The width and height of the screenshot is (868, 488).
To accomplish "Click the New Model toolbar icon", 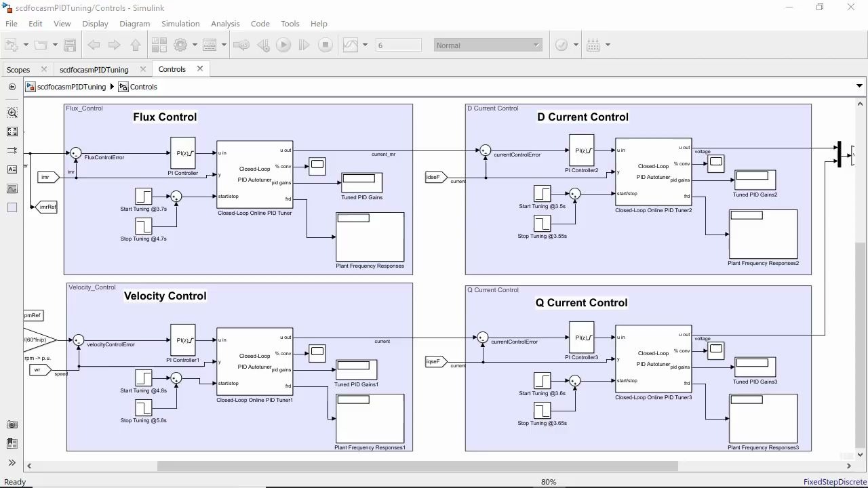I will (x=12, y=45).
